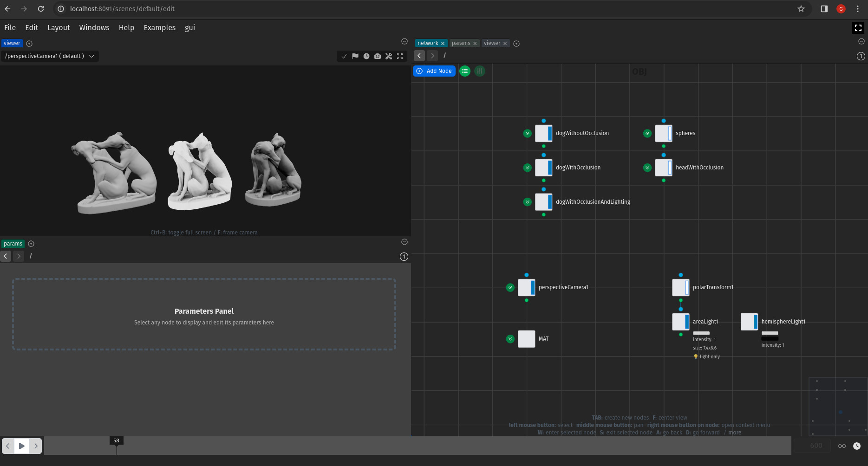Image resolution: width=868 pixels, height=466 pixels.
Task: Open the Examples menu
Action: pos(159,28)
